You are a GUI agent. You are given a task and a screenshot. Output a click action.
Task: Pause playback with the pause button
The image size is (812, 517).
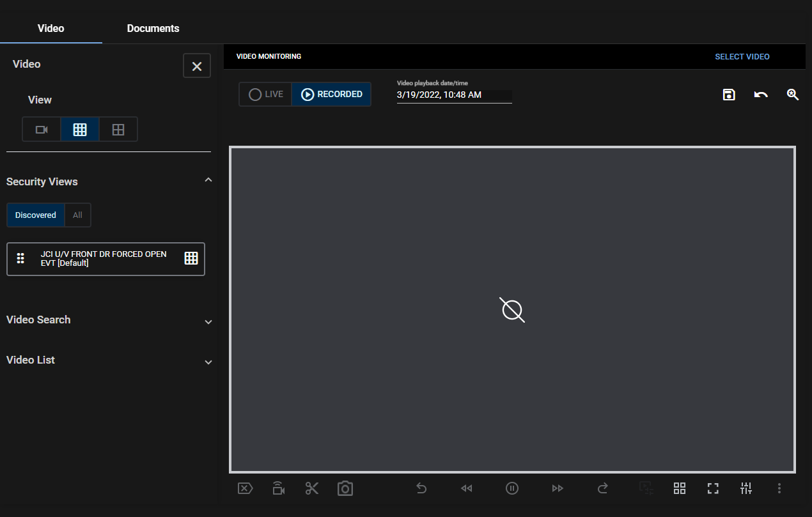click(512, 488)
